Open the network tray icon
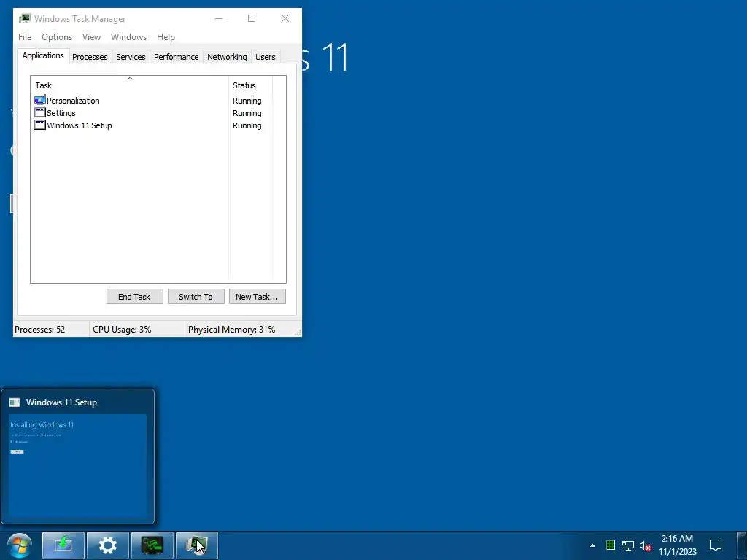Image resolution: width=747 pixels, height=560 pixels. pyautogui.click(x=628, y=545)
